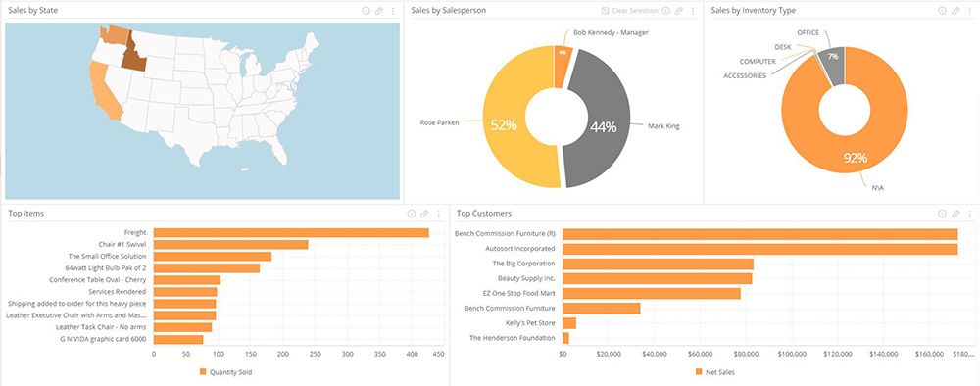
Task: Click the Top Customers title
Action: pyautogui.click(x=484, y=214)
